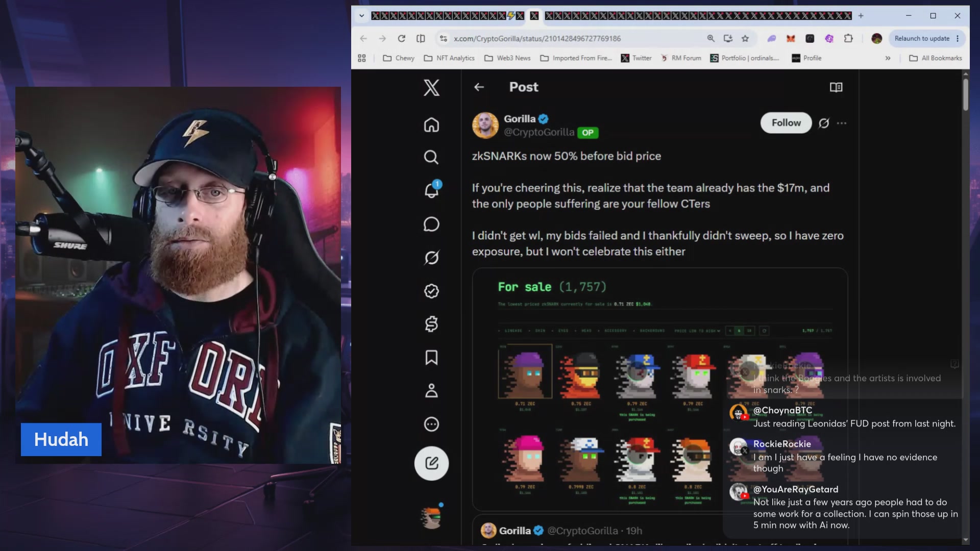Open the All Bookmarks folder
This screenshot has width=980, height=551.
pyautogui.click(x=936, y=58)
